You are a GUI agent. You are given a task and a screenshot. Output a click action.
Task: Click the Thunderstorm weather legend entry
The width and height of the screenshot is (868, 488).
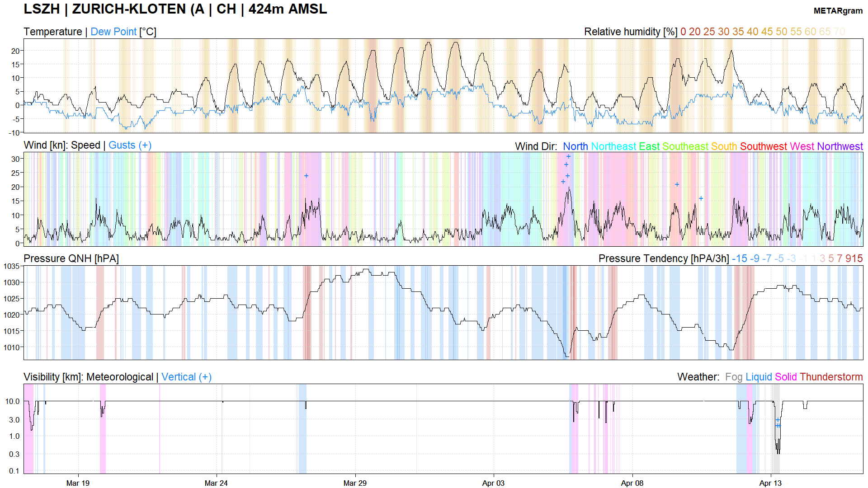[831, 377]
